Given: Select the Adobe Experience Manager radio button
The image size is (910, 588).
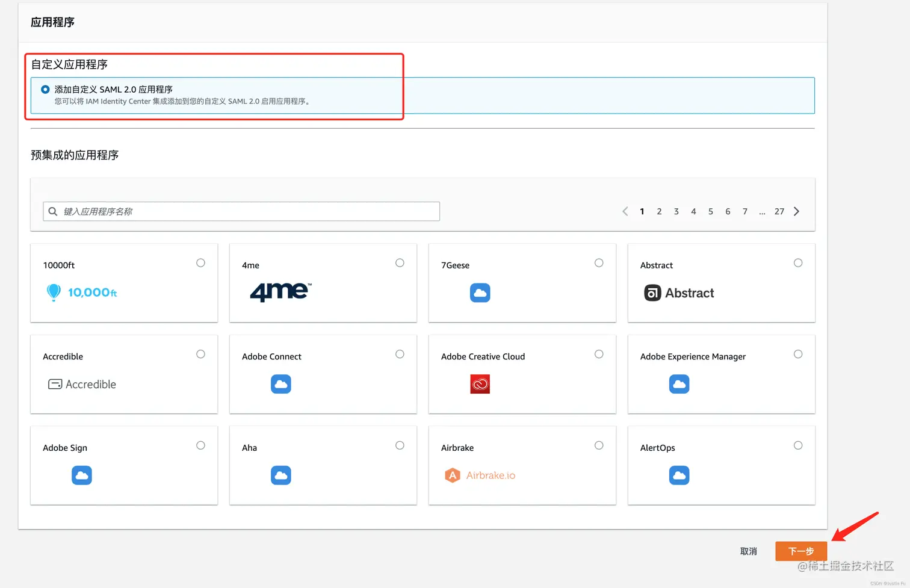Looking at the screenshot, I should click(x=798, y=354).
